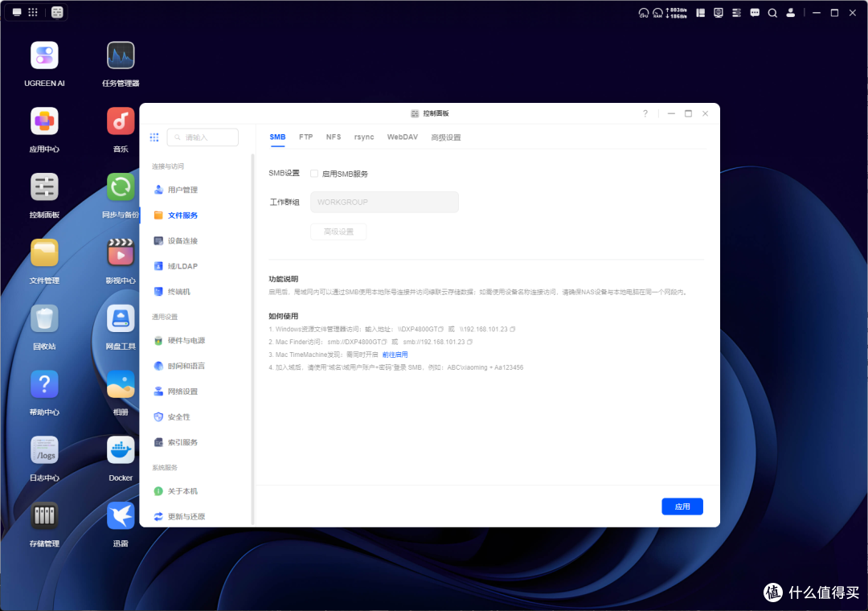Switch to the WebDAV tab
This screenshot has width=868, height=611.
(x=403, y=137)
